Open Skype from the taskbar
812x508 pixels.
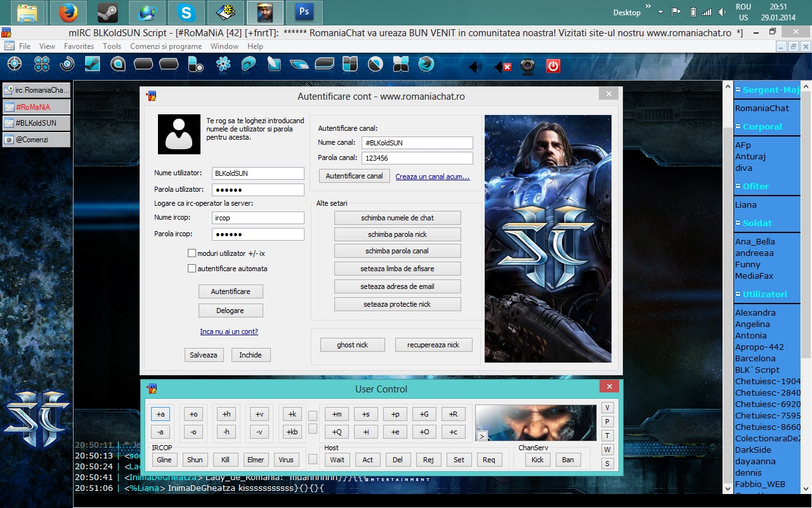click(x=186, y=12)
